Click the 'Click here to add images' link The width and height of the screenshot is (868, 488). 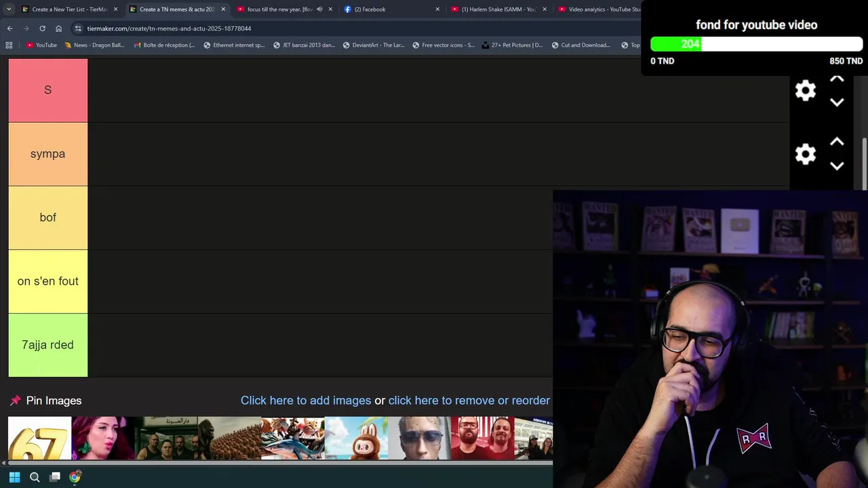[306, 401]
